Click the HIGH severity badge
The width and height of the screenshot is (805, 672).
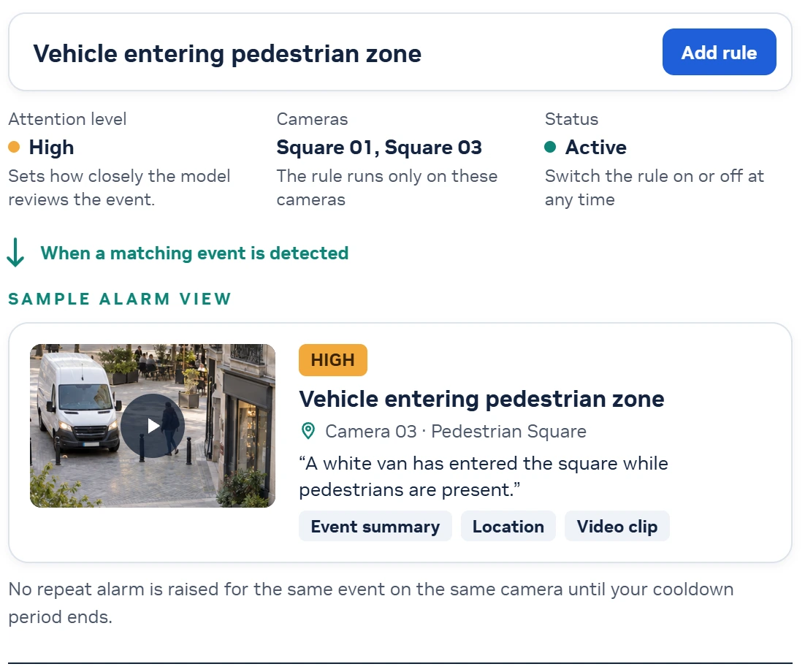(x=332, y=360)
